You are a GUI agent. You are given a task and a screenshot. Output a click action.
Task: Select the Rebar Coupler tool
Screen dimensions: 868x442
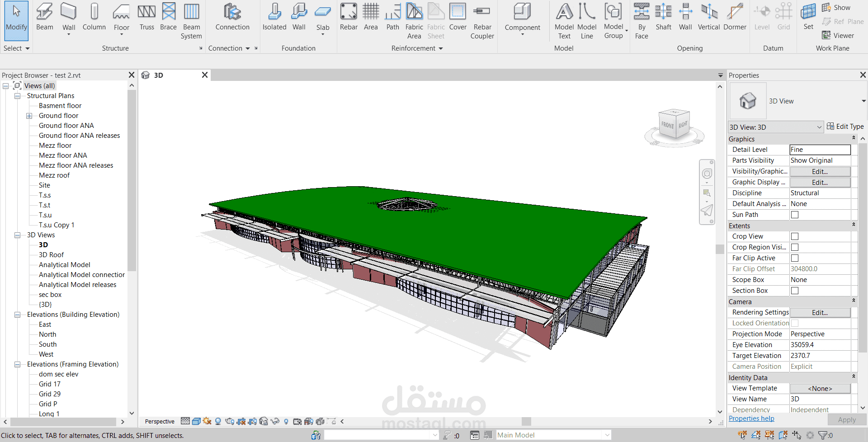pos(482,21)
